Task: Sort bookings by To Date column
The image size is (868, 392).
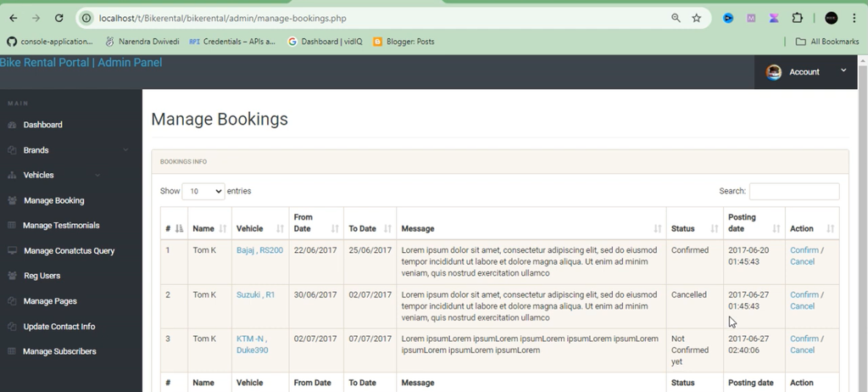Action: pyautogui.click(x=370, y=223)
